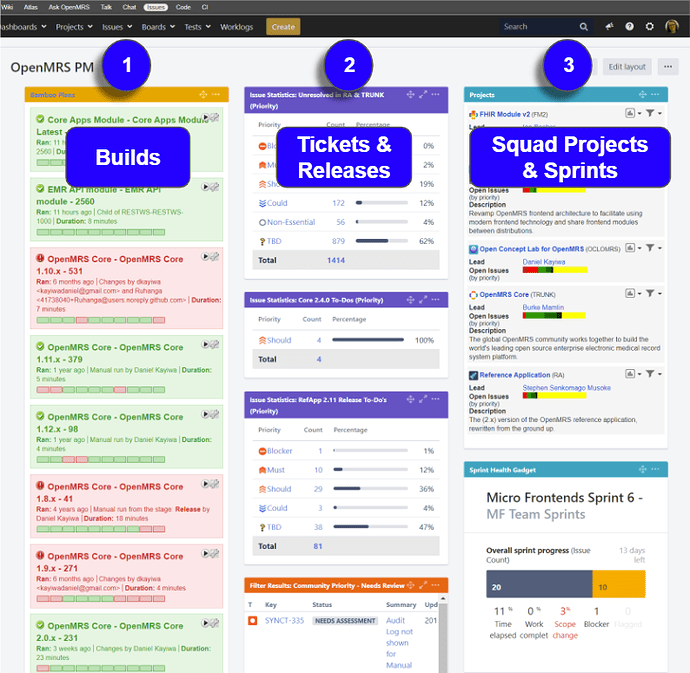Click the NEEDS ASSESSMENT status badge
Image resolution: width=690 pixels, height=673 pixels.
[345, 621]
